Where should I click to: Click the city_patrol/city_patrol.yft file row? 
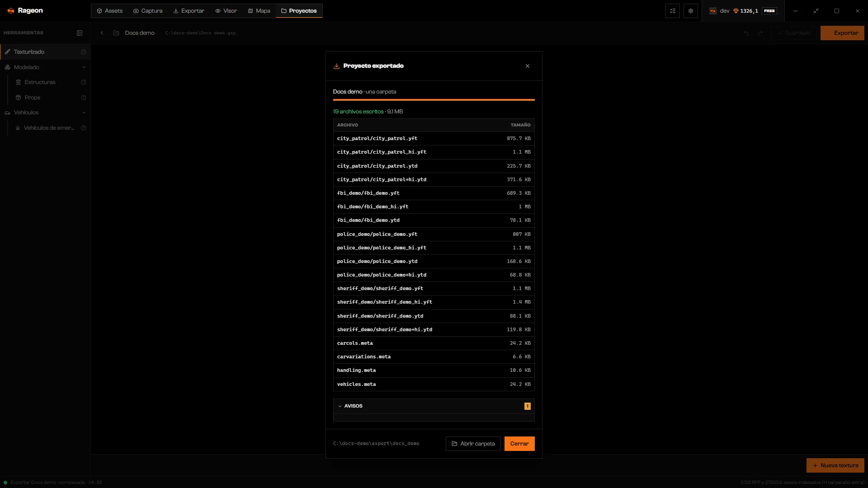click(x=434, y=139)
